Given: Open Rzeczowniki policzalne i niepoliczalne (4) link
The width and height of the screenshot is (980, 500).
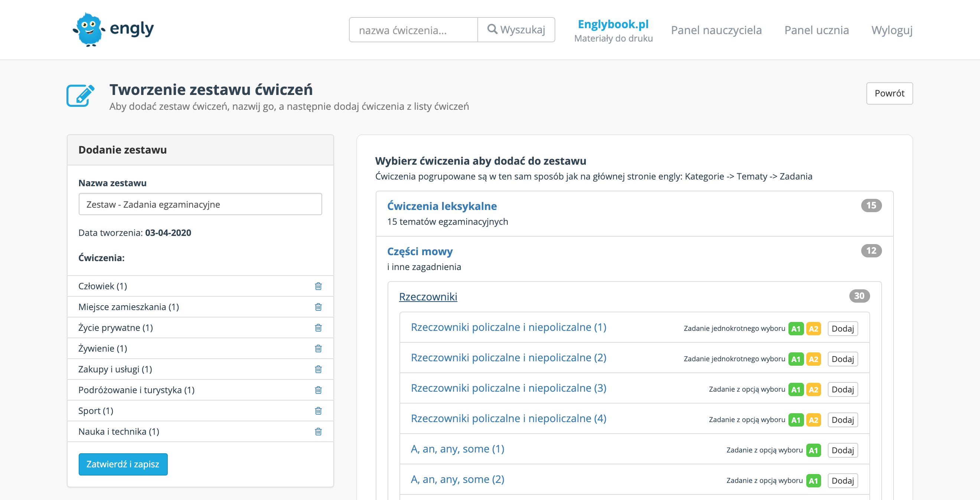Looking at the screenshot, I should [x=509, y=418].
